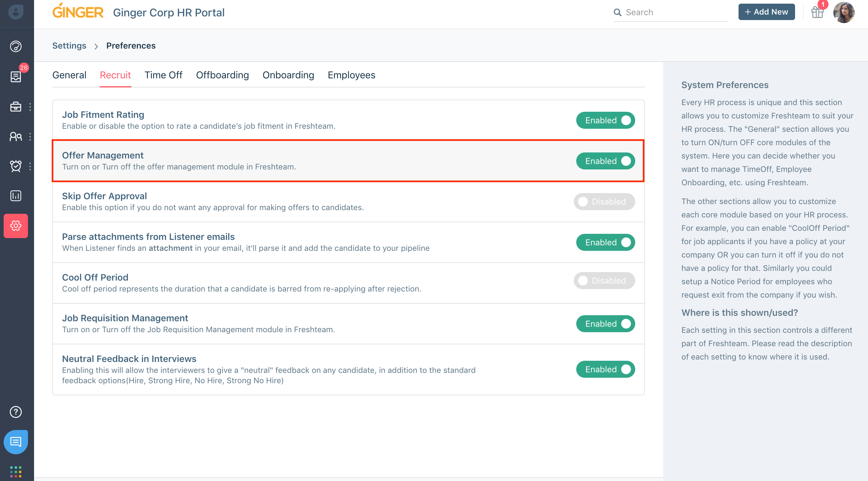Screen dimensions: 868x481
Task: Click the Skip Offer Approval heading
Action: (105, 196)
